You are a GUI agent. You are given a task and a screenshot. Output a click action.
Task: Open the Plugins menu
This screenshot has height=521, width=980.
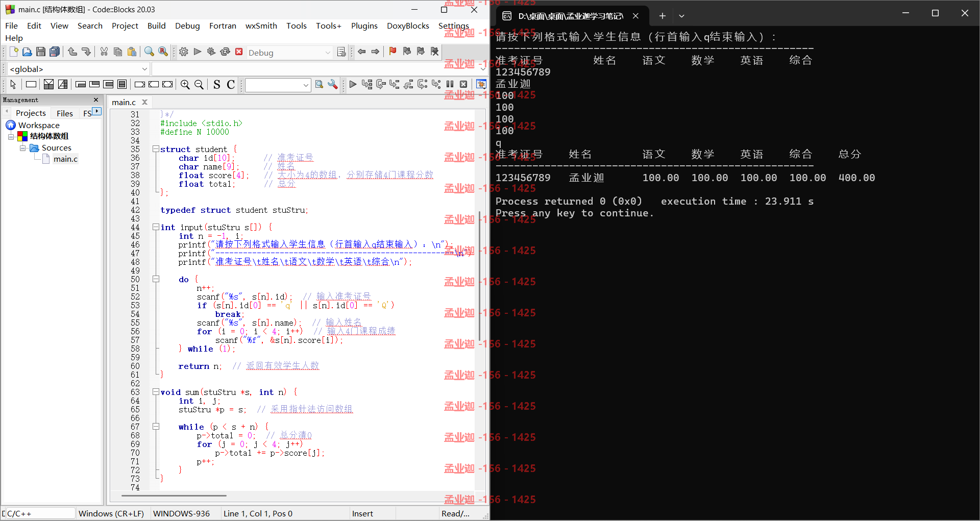[x=364, y=26]
